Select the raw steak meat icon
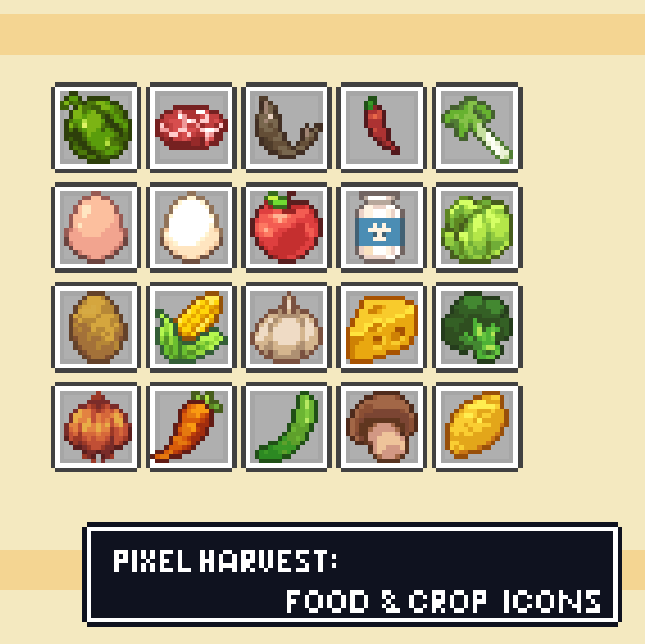 191,128
